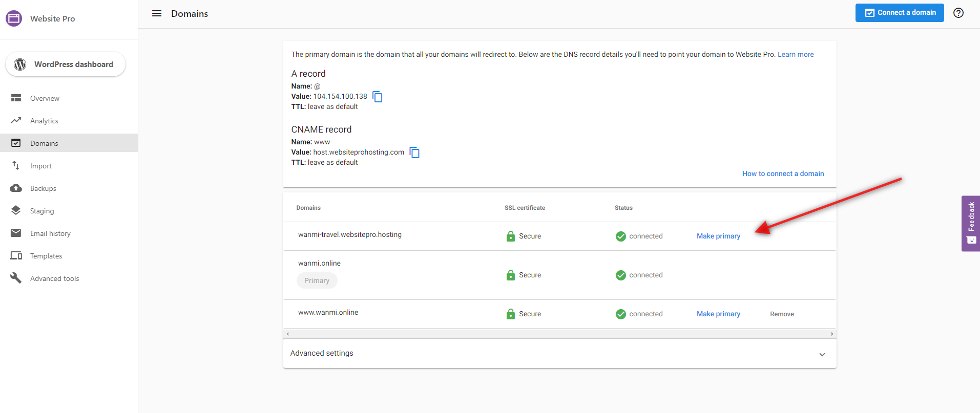Viewport: 980px width, 413px height.
Task: Open Staging from the sidebar
Action: (x=69, y=211)
